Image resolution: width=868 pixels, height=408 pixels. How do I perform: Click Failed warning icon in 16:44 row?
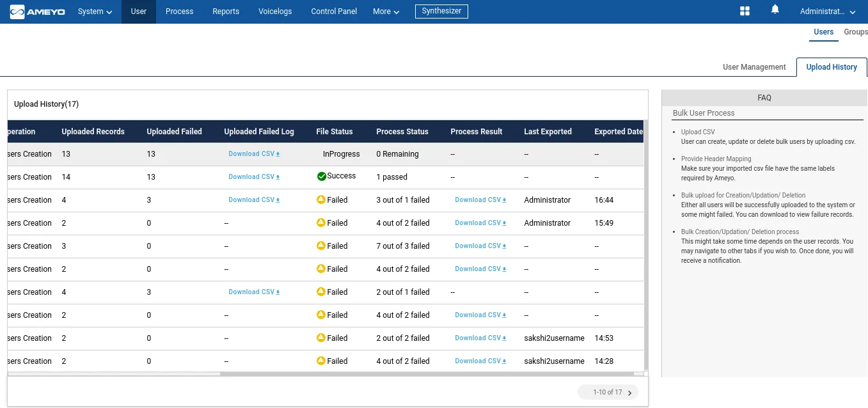click(321, 200)
